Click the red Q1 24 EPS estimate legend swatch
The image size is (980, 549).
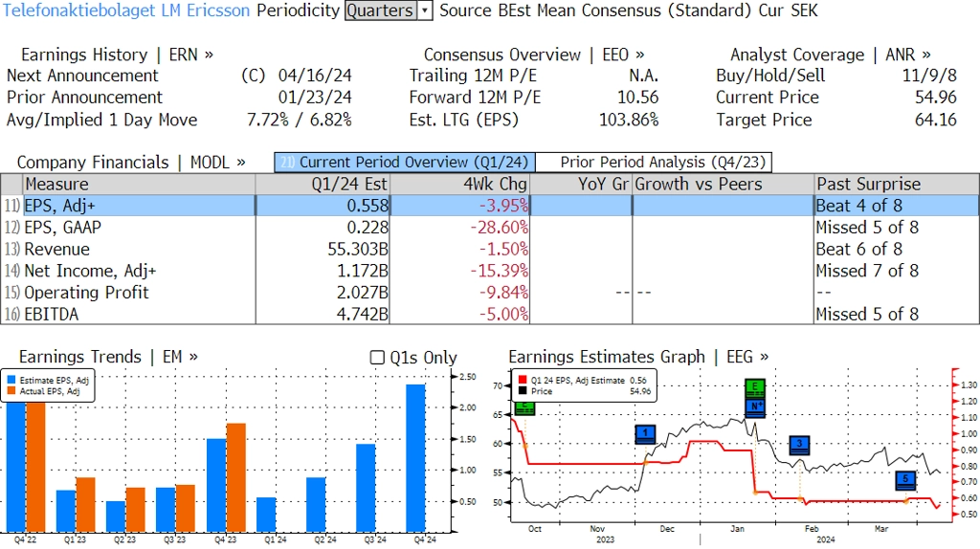point(523,380)
